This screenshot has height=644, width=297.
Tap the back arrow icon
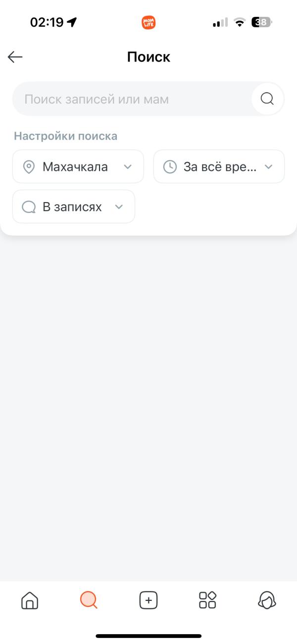15,57
